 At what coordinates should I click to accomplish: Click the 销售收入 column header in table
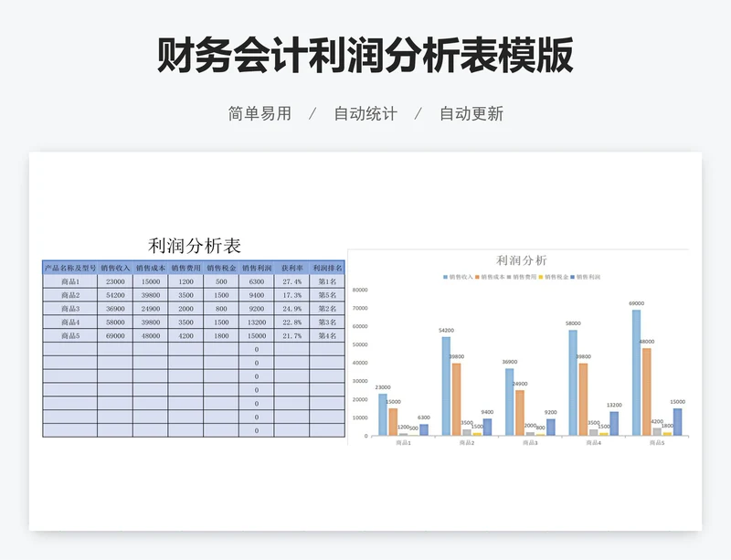click(115, 268)
